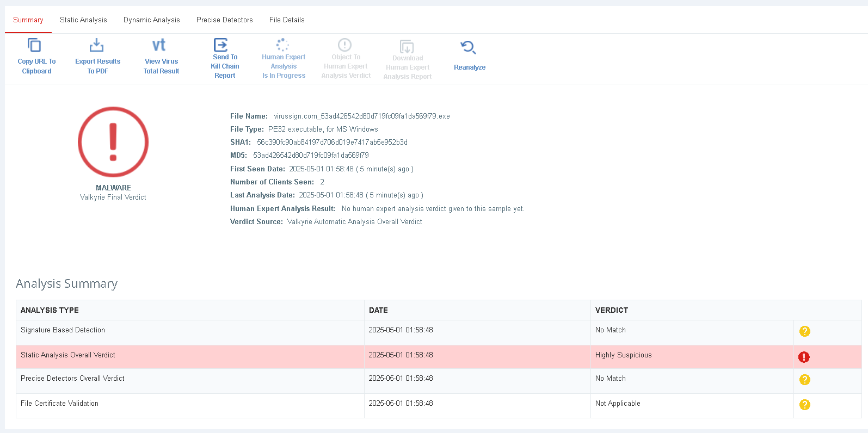Click the Precise Detectors Overall Verdict row label
Screen dimensions: 868x433
72,379
